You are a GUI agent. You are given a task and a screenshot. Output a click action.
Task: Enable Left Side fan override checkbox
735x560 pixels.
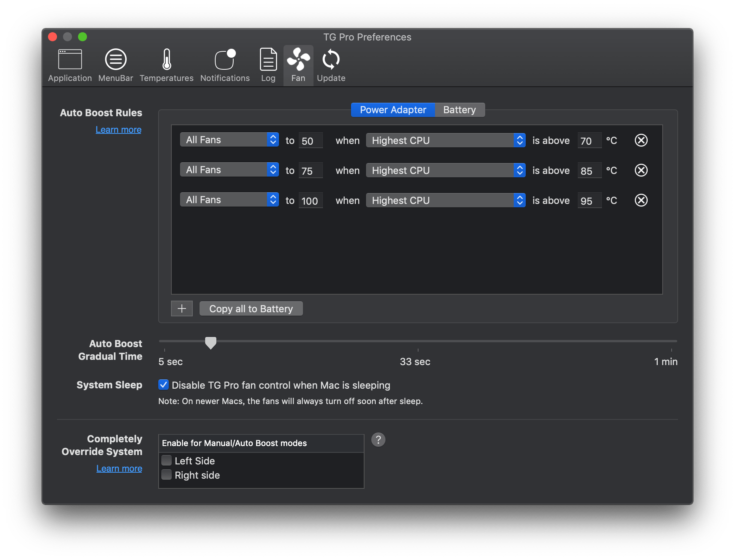[166, 460]
